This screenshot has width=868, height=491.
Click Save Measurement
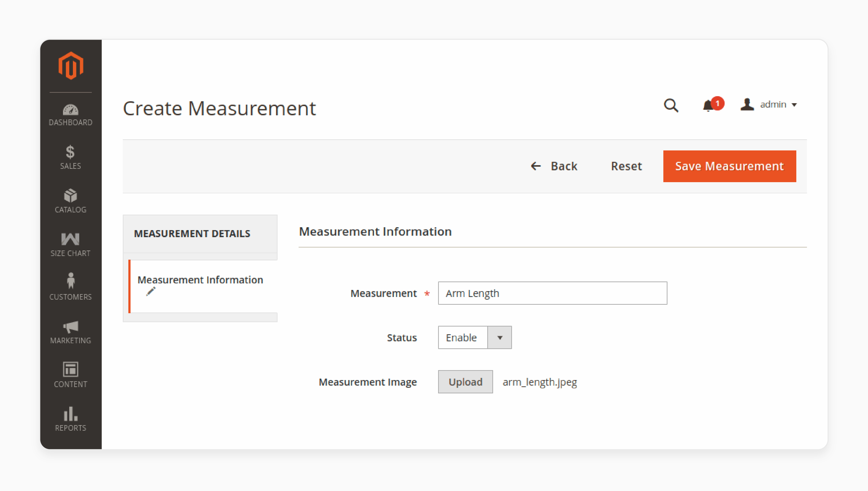pos(729,166)
